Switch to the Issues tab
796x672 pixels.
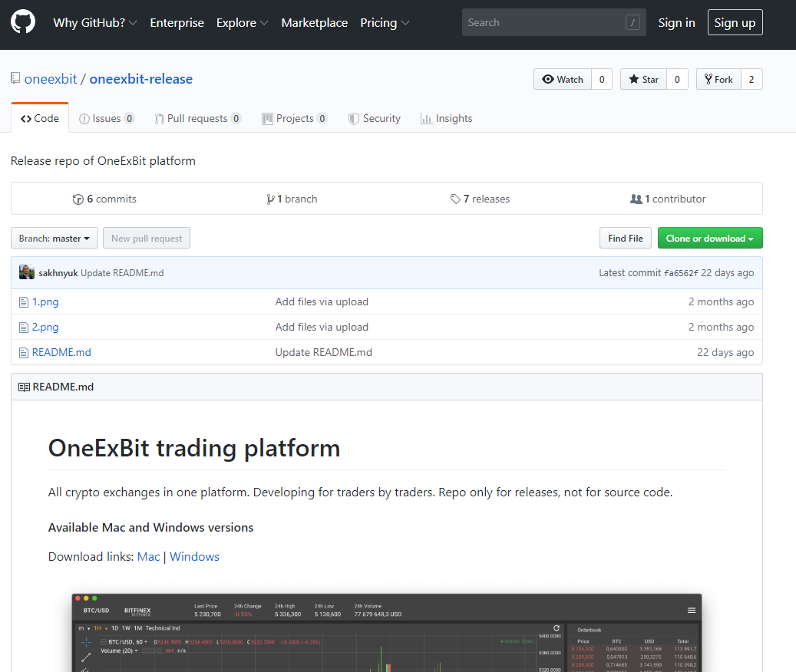tap(107, 119)
